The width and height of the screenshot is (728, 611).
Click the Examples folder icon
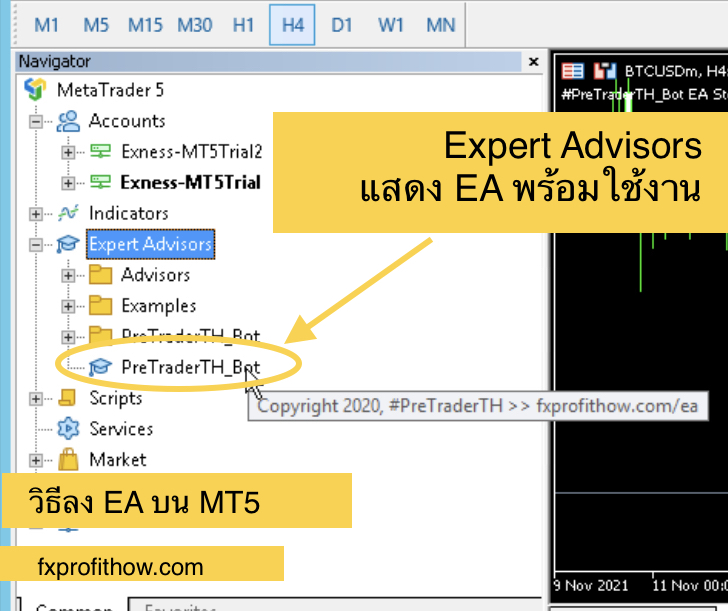pos(101,305)
